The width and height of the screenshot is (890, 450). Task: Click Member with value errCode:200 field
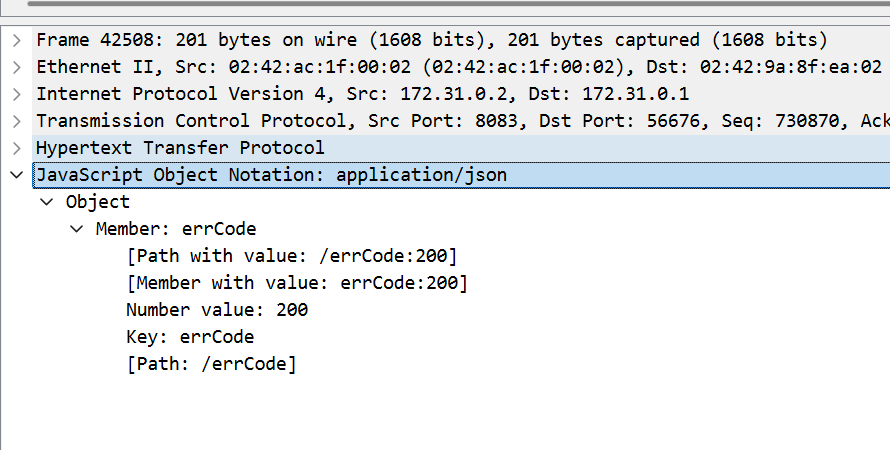tap(297, 283)
